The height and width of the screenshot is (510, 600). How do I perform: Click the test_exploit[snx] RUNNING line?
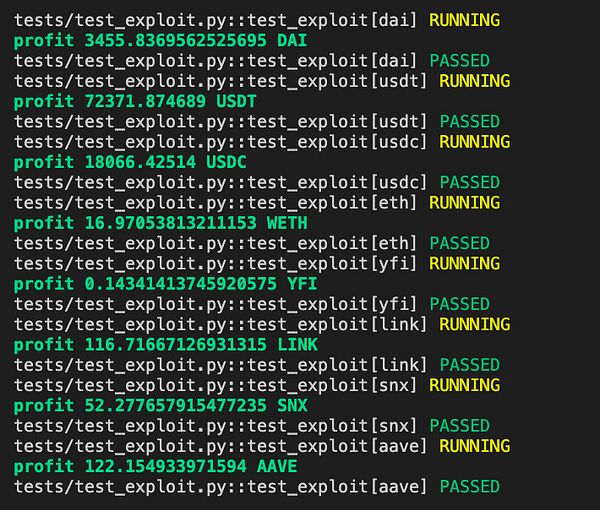coord(257,385)
